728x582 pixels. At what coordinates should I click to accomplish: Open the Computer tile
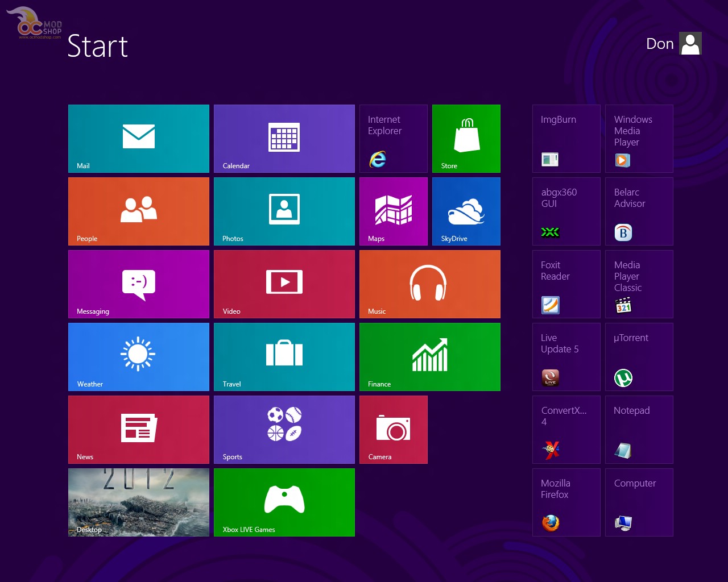639,502
